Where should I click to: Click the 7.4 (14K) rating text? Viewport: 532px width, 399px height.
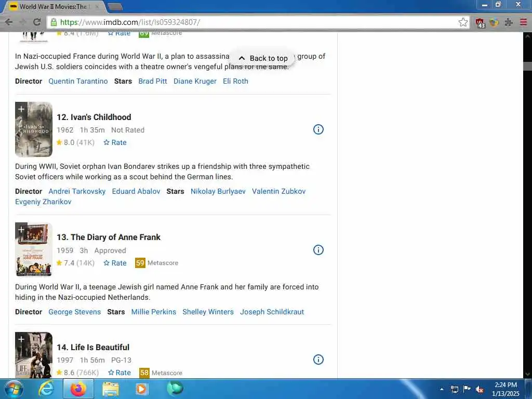[x=75, y=263]
